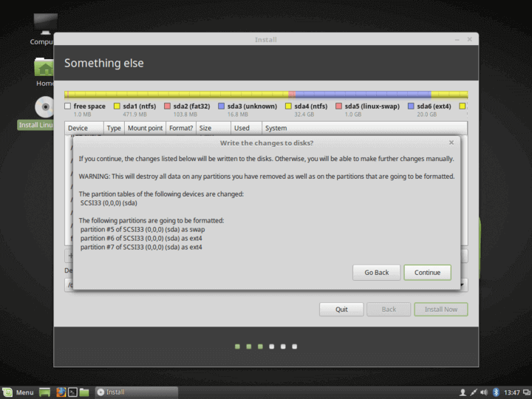532x399 pixels.
Task: Open network connection tray icon
Action: pos(473,392)
